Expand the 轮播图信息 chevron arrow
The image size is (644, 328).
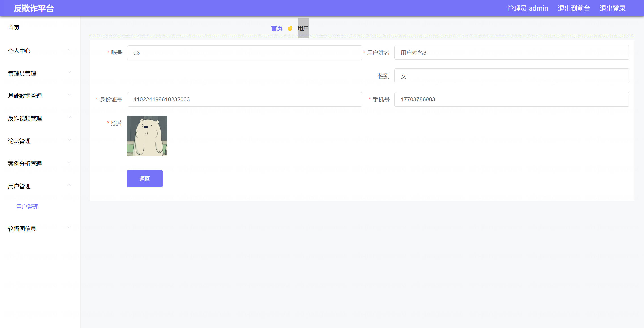pos(69,227)
